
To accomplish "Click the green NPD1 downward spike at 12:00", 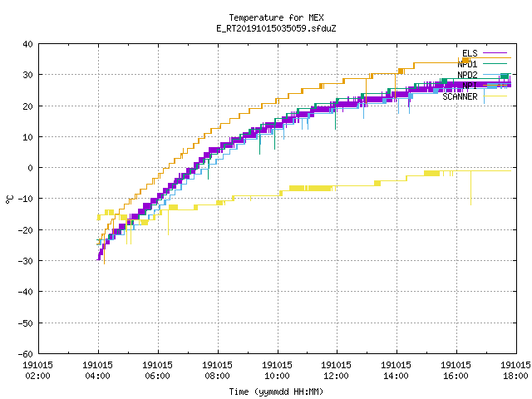I will [335, 116].
